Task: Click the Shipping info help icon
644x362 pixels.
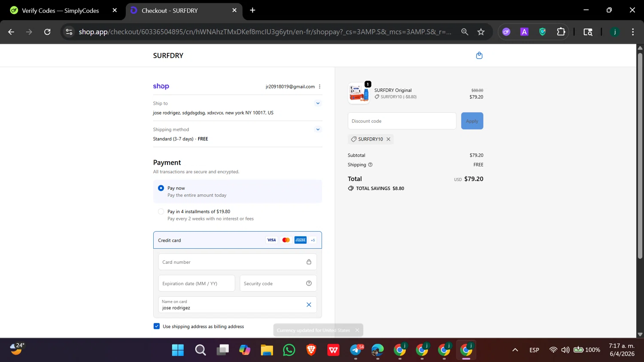Action: click(x=370, y=165)
